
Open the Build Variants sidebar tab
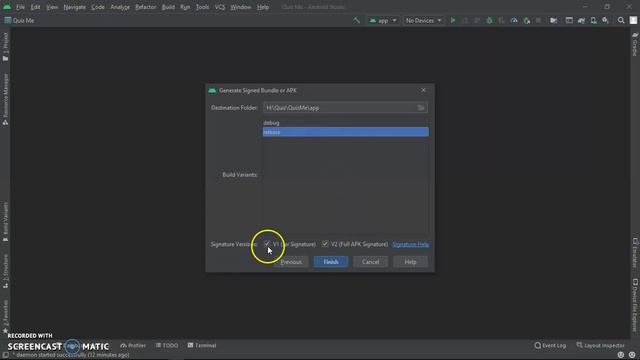[5, 222]
